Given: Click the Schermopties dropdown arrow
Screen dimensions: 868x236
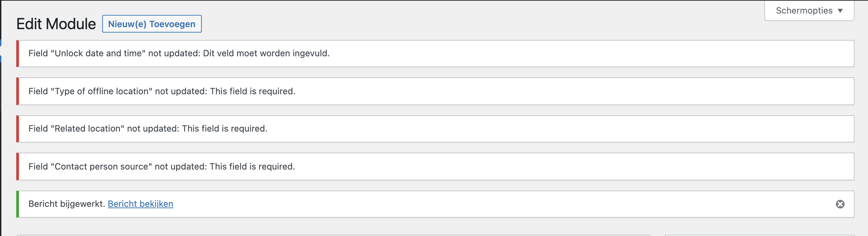Looking at the screenshot, I should click(840, 11).
